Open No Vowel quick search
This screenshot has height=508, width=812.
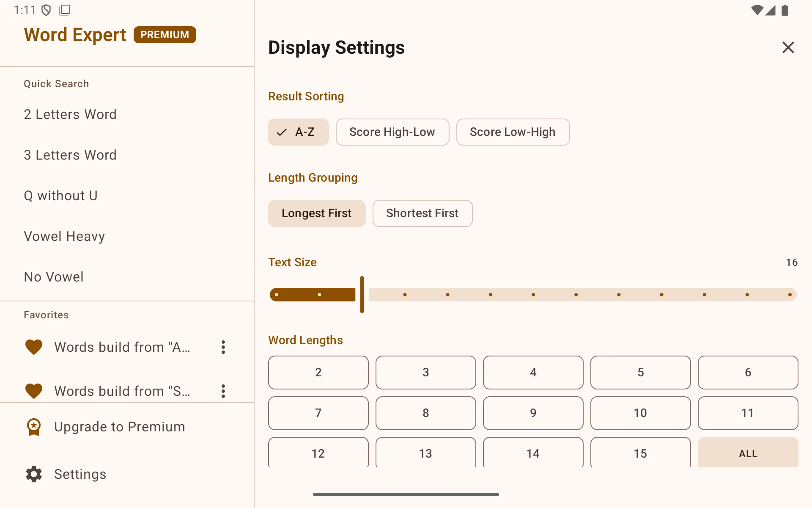point(127,277)
